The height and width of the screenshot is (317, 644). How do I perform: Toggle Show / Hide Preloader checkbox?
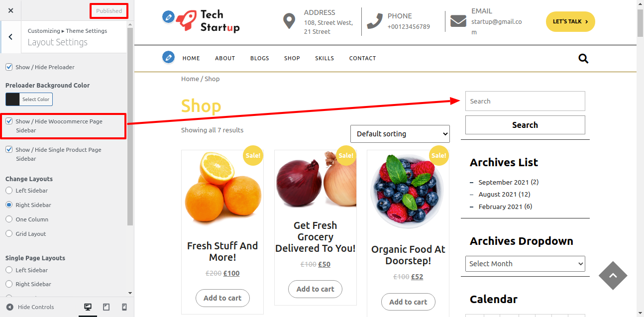coord(9,67)
